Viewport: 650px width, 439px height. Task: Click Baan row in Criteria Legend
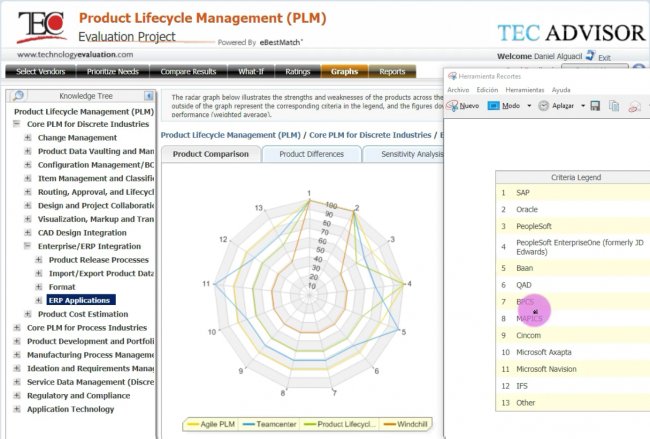[573, 268]
